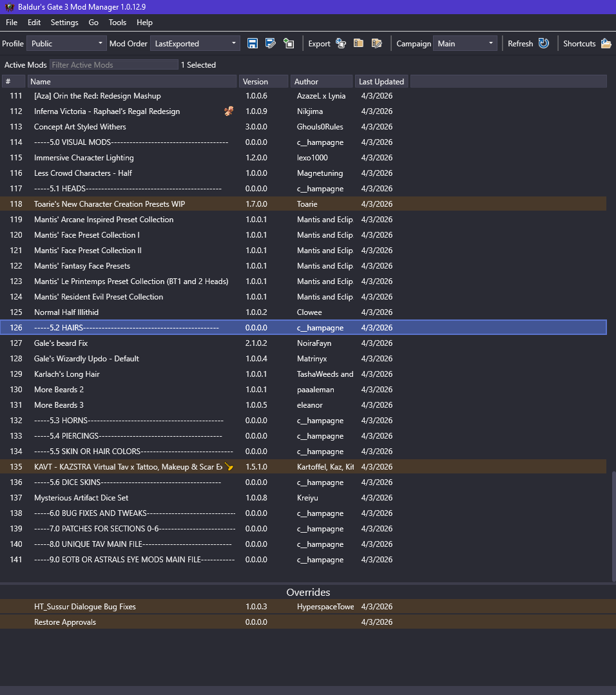This screenshot has width=616, height=695.
Task: Select Mantis' Arcane Inspired Preset Collection
Action: 303,220
